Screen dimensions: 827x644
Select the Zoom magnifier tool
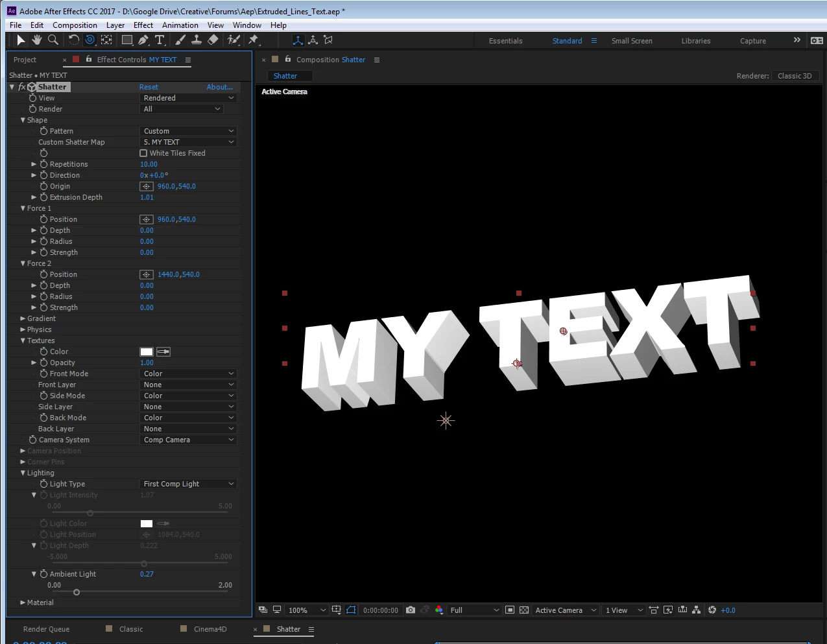point(53,40)
